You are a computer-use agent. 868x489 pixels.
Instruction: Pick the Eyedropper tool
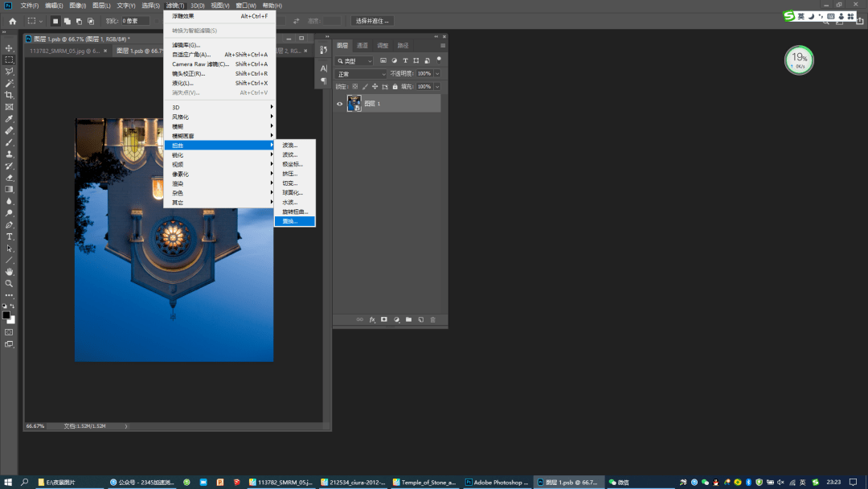coord(10,119)
